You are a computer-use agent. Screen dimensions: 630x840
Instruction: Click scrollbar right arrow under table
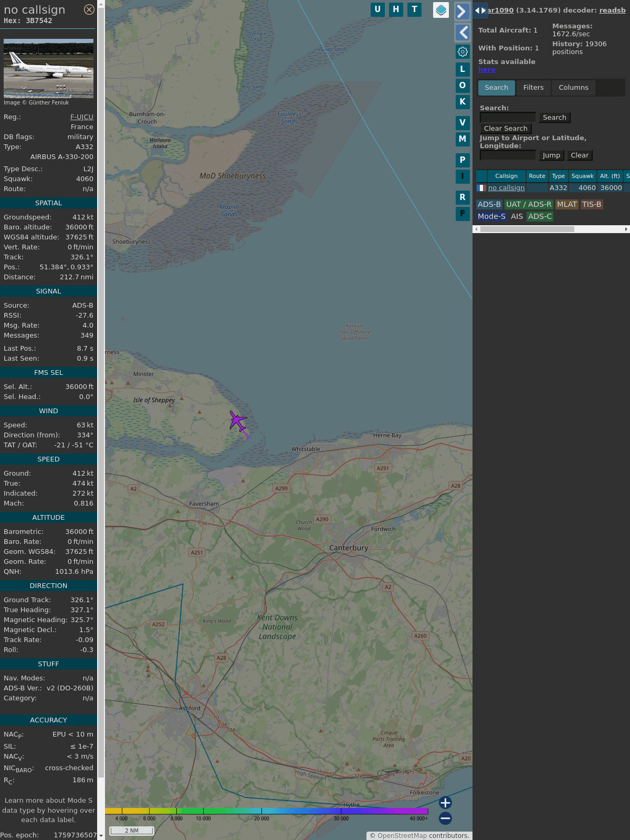pos(626,229)
